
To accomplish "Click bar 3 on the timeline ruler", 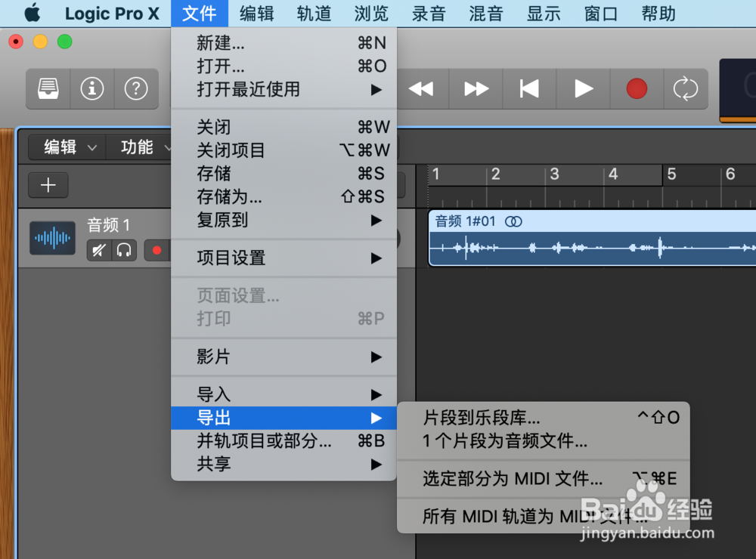I will pyautogui.click(x=554, y=174).
